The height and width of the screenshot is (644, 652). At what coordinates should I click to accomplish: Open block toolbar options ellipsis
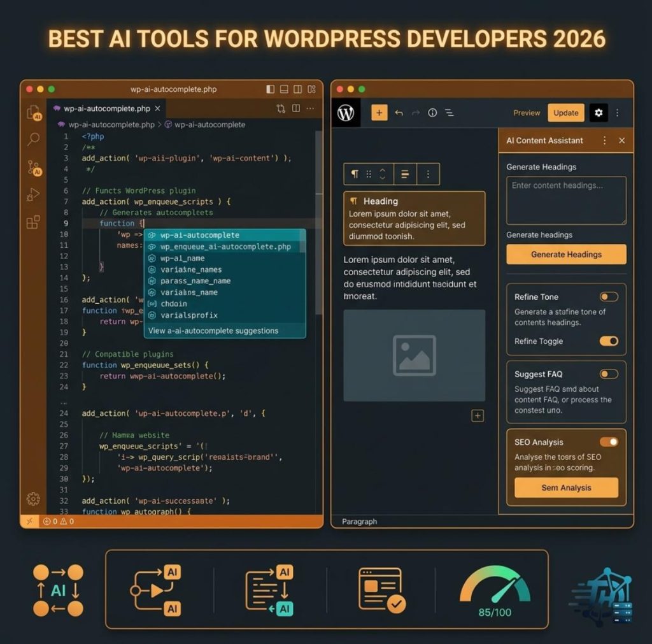pyautogui.click(x=428, y=174)
